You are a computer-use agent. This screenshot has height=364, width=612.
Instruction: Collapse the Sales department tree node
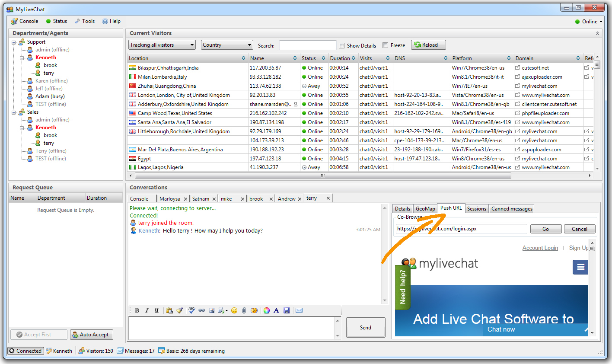[x=13, y=112]
